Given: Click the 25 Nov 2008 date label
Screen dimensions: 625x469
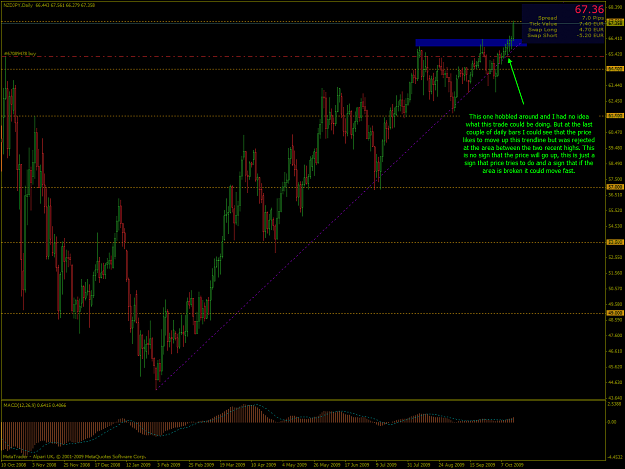Looking at the screenshot, I should 77,465.
